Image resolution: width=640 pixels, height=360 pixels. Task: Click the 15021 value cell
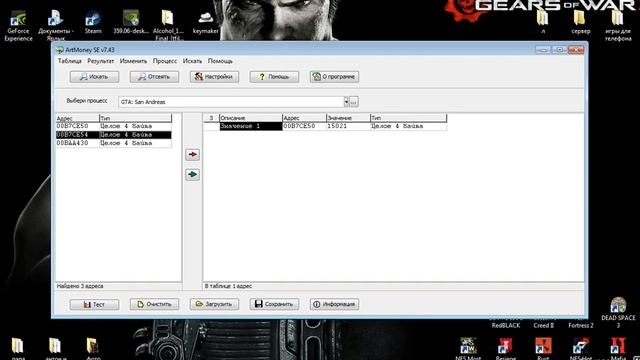[x=348, y=126]
